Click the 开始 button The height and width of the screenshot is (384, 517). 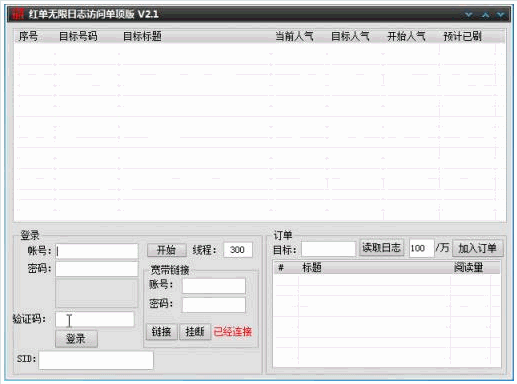tap(166, 250)
